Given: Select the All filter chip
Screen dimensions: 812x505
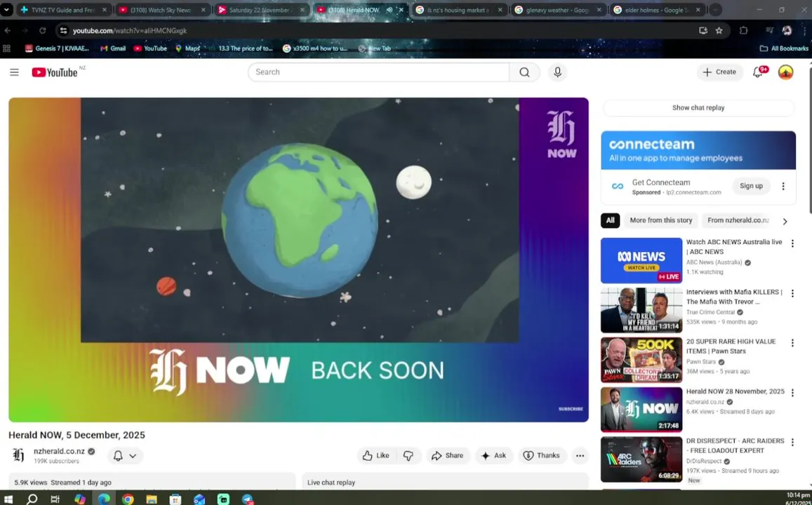Looking at the screenshot, I should (610, 220).
